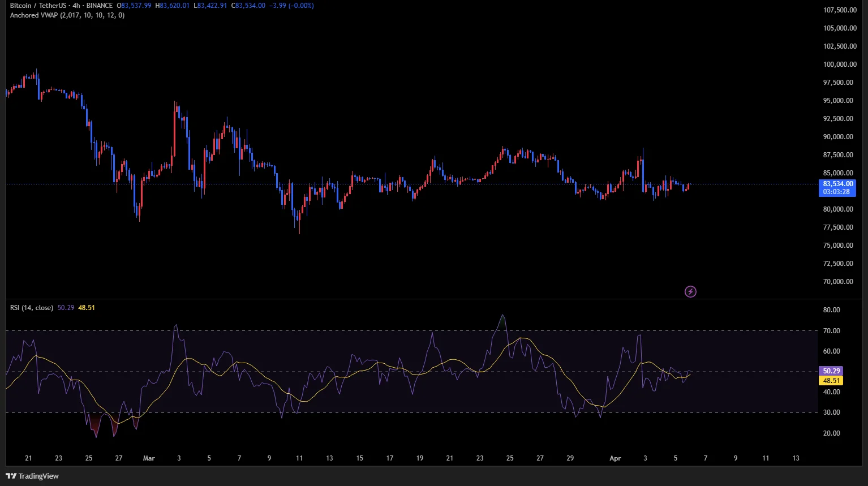Click the 107,500.00 price scale label
Image resolution: width=868 pixels, height=486 pixels.
click(x=840, y=10)
